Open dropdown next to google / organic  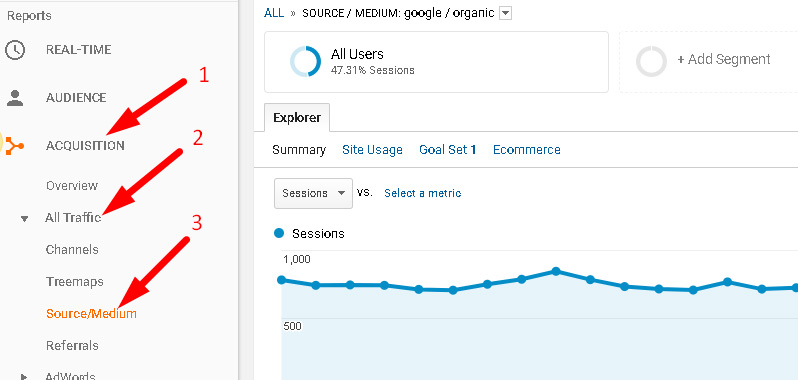(x=505, y=13)
